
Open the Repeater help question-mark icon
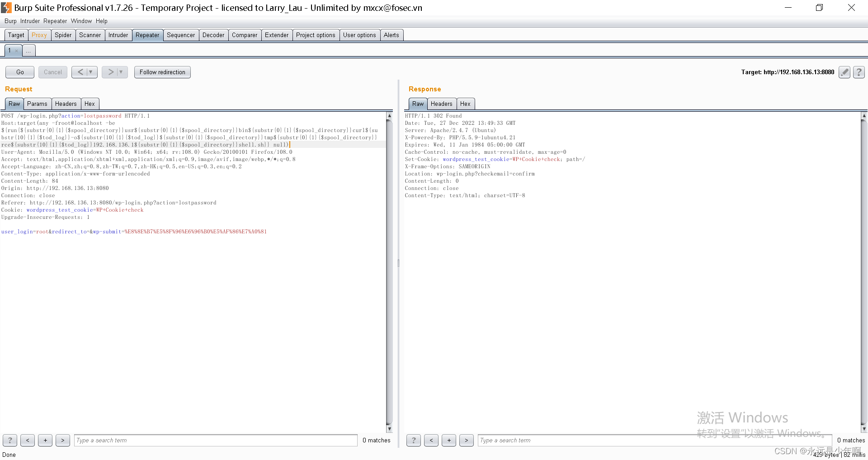(x=859, y=72)
